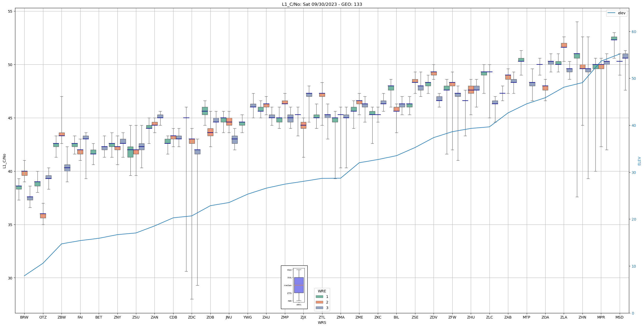This screenshot has width=644, height=327.
Task: Click the 'MTP' x-axis label
Action: click(x=527, y=317)
